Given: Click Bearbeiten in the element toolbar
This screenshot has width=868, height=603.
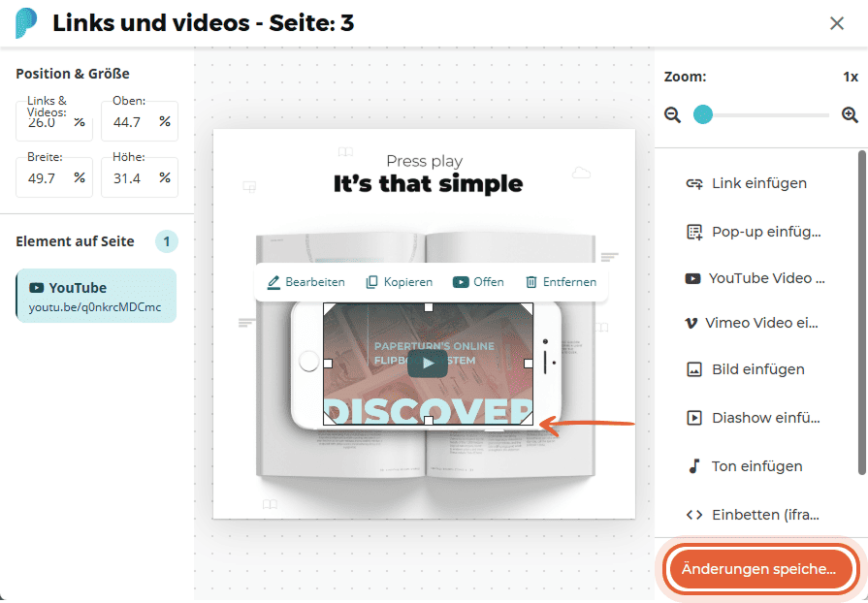Looking at the screenshot, I should (x=305, y=282).
